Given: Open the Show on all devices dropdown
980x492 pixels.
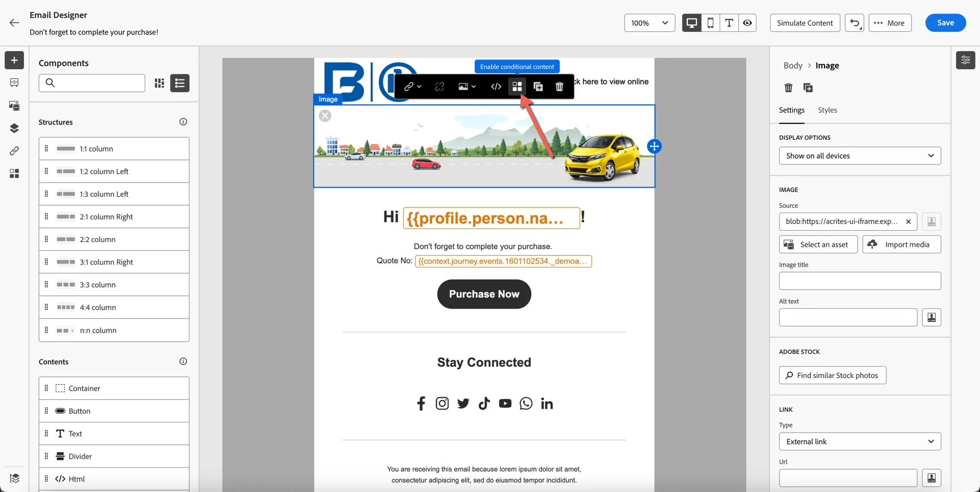Looking at the screenshot, I should point(860,156).
